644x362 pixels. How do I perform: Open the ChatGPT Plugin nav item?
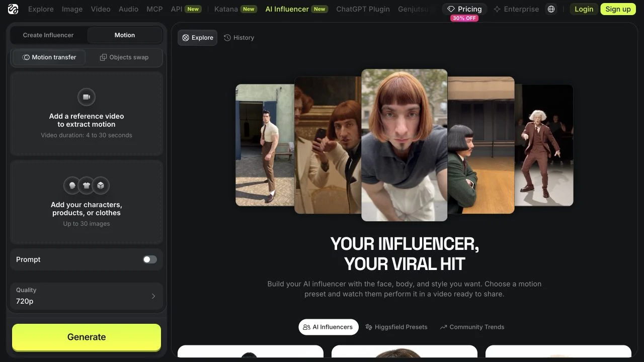click(x=363, y=9)
